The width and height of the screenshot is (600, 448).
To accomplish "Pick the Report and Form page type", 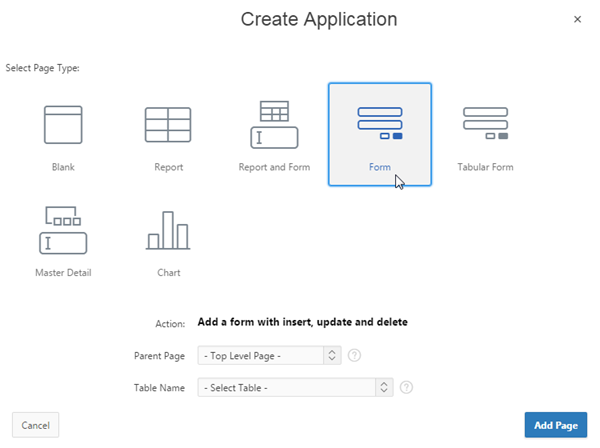I will click(274, 135).
